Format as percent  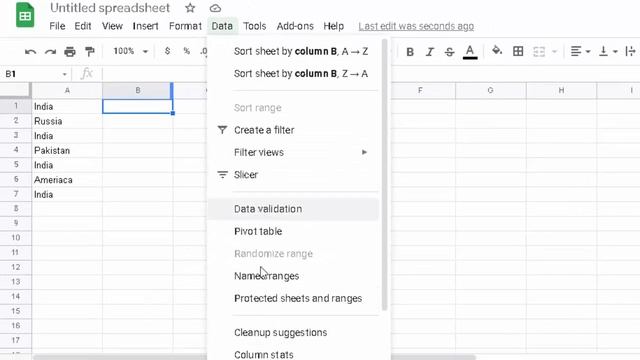coord(187,51)
